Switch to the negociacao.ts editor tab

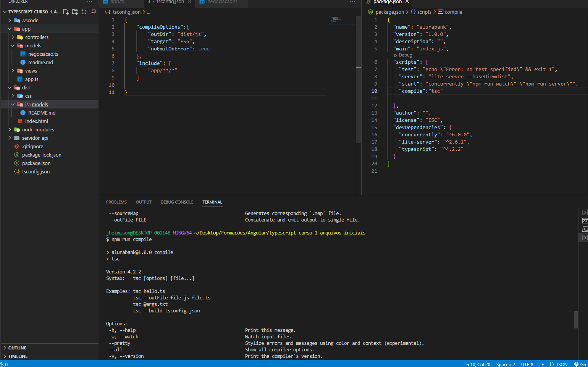[x=222, y=2]
